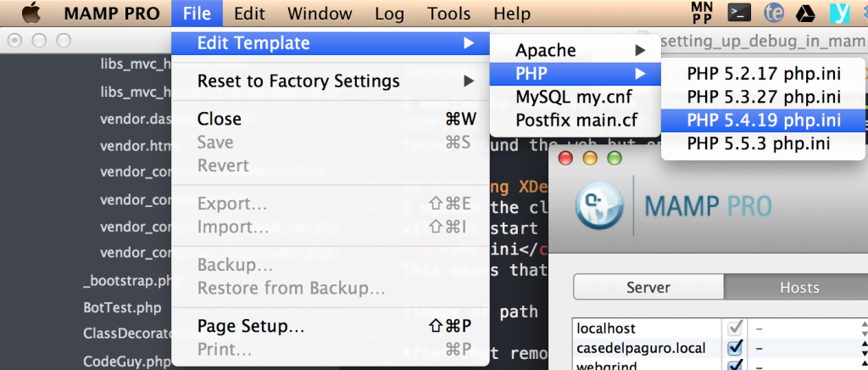Viewport: 868px width, 370px height.
Task: Select MySQL my.cnf template
Action: [576, 97]
